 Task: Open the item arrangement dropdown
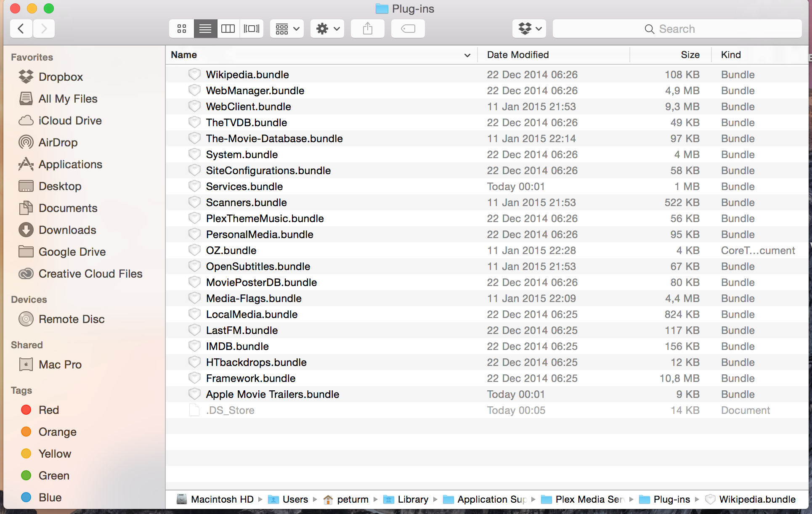(x=287, y=28)
